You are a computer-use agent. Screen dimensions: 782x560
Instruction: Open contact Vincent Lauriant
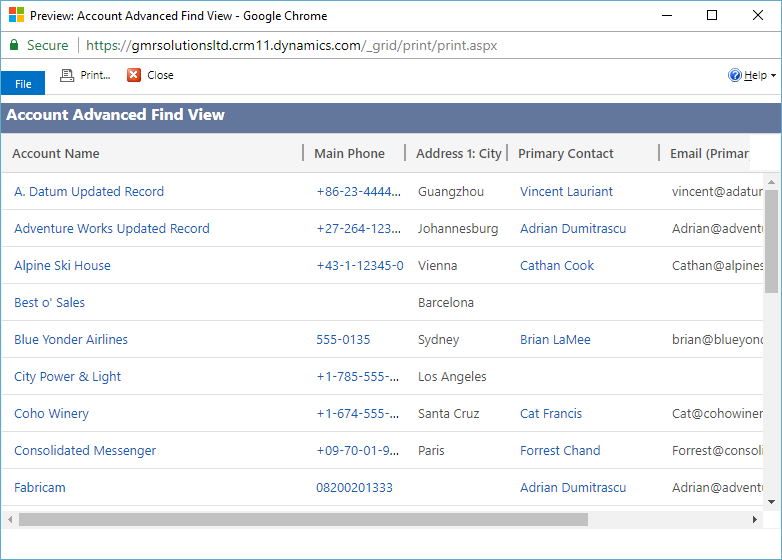click(x=566, y=191)
